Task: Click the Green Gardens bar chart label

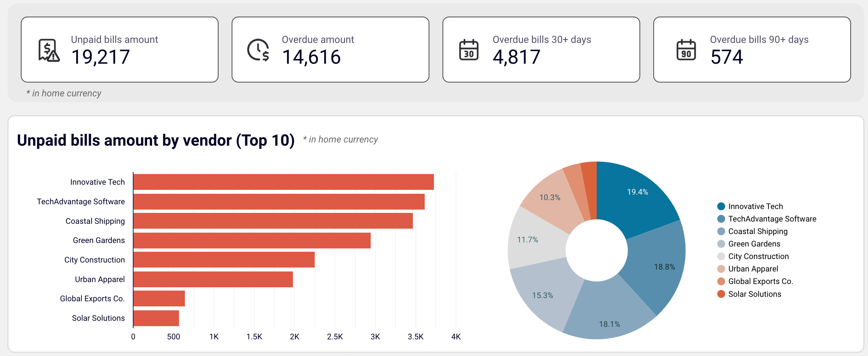Action: (x=99, y=240)
